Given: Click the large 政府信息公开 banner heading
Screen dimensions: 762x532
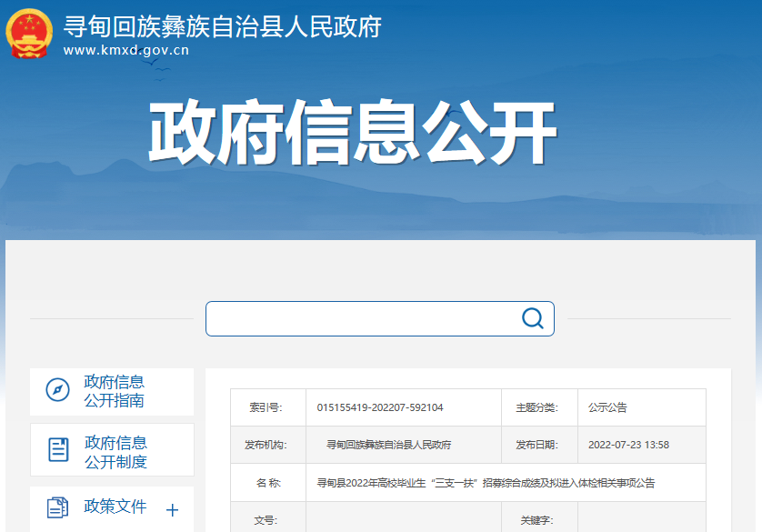Looking at the screenshot, I should coord(352,135).
